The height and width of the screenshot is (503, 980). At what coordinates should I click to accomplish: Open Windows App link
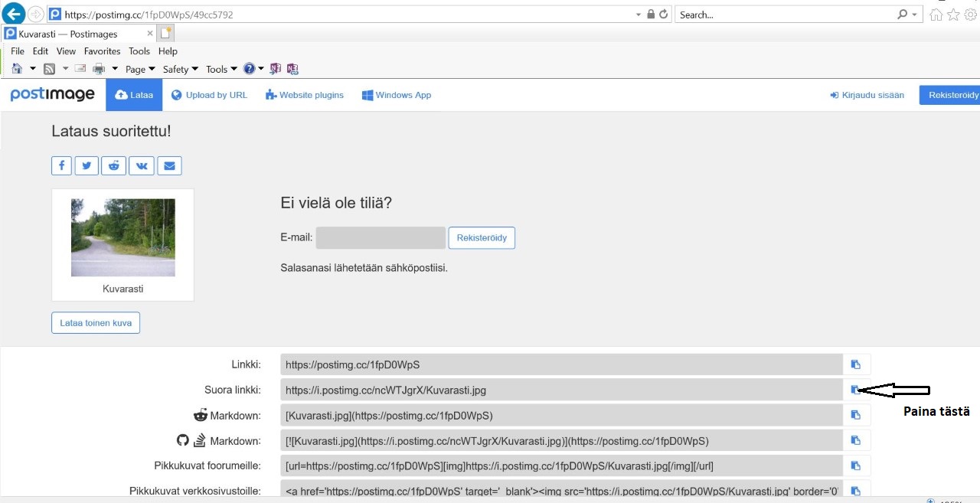click(397, 95)
